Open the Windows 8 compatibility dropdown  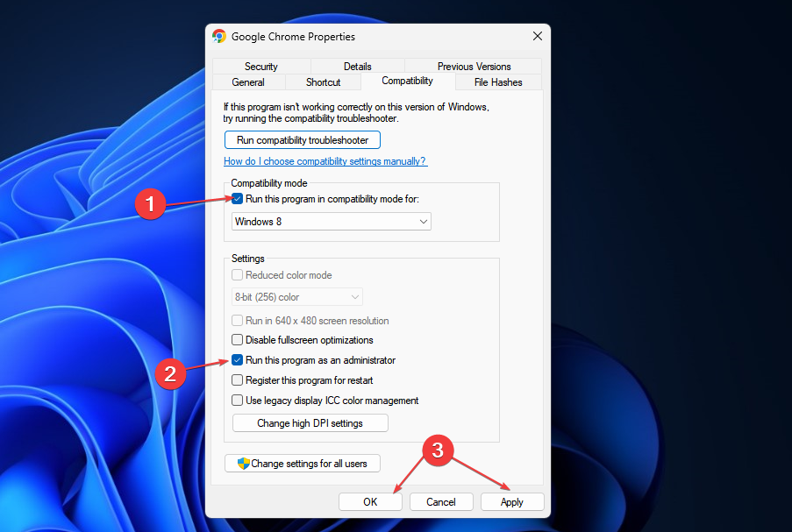332,222
